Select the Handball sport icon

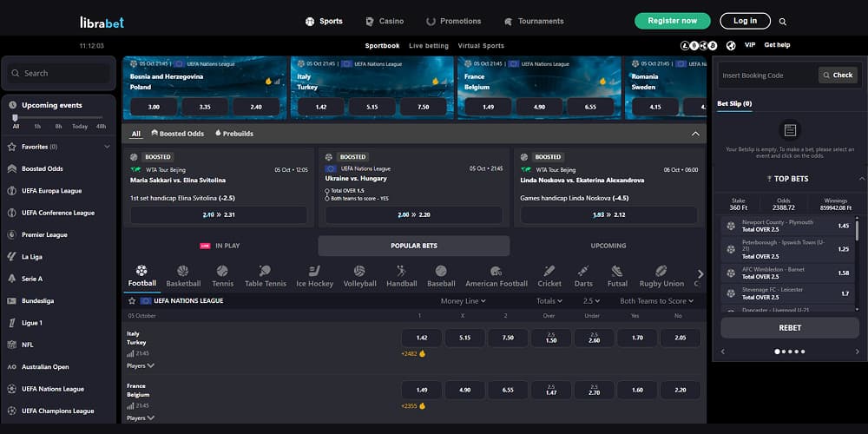coord(401,271)
